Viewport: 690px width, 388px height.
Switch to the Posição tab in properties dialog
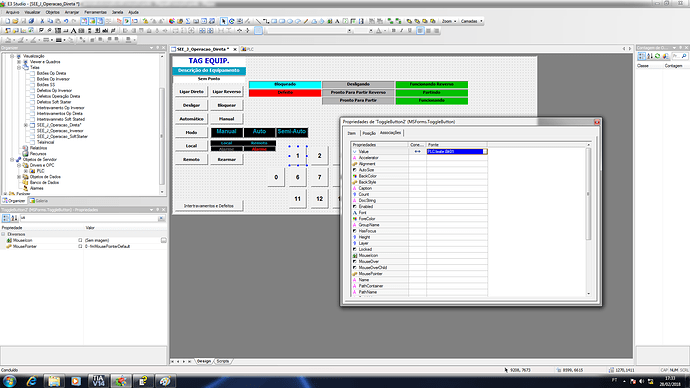[369, 133]
